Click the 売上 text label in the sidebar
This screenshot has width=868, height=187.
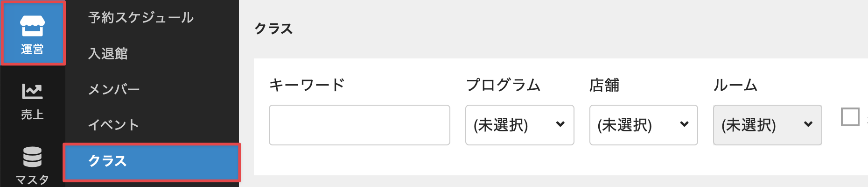tap(32, 115)
